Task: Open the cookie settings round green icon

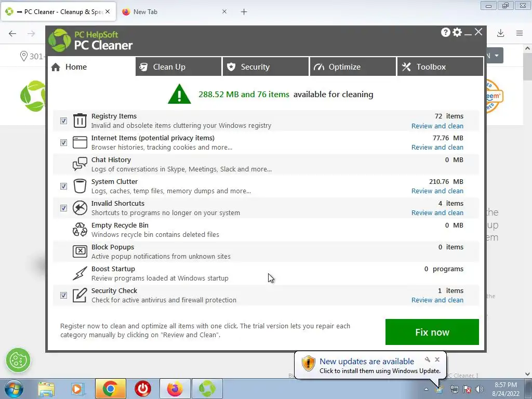Action: [18, 360]
